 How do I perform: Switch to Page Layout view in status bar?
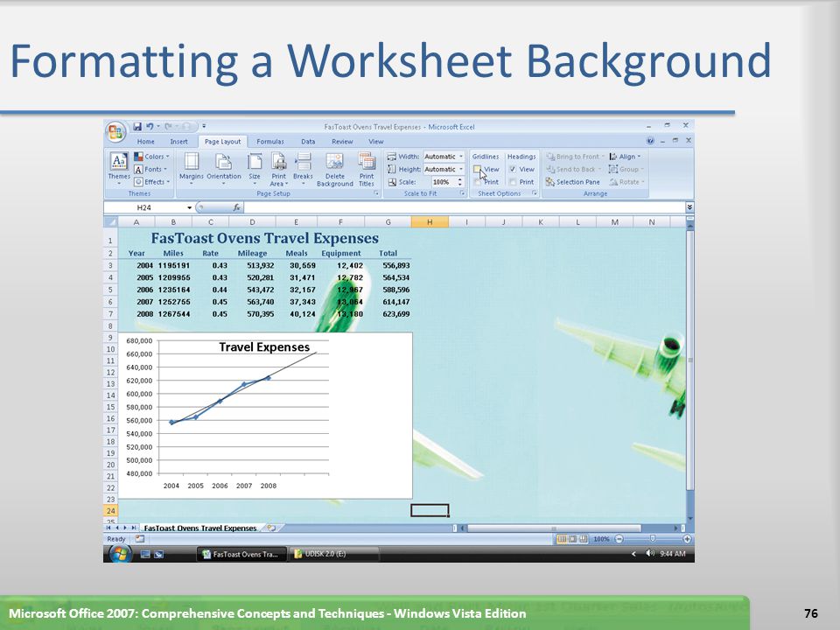click(x=572, y=539)
